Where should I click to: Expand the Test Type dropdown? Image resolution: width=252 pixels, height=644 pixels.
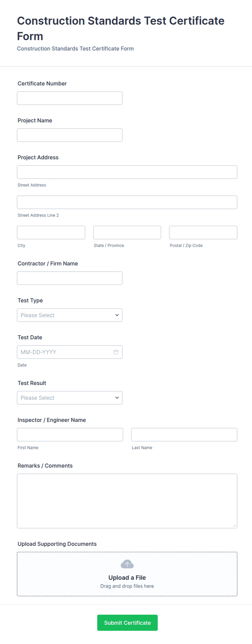pos(70,315)
